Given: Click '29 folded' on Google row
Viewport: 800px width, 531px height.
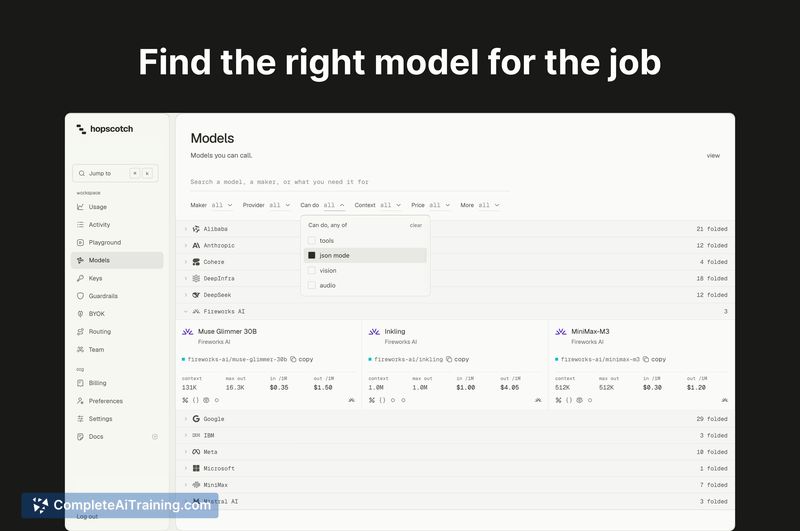Looking at the screenshot, I should pos(712,419).
